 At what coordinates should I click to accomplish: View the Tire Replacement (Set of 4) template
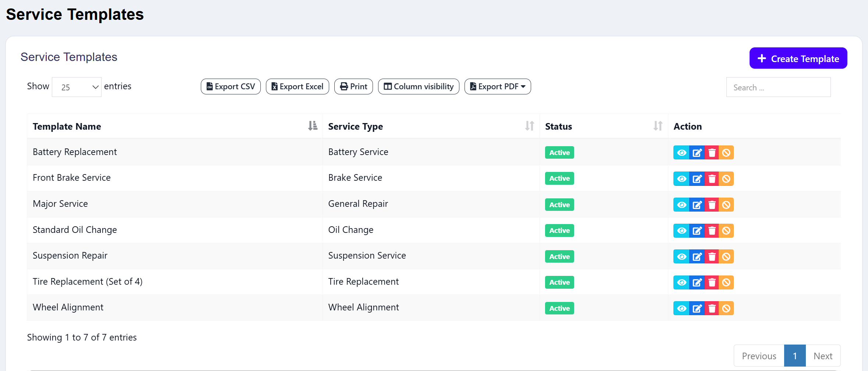click(x=681, y=282)
